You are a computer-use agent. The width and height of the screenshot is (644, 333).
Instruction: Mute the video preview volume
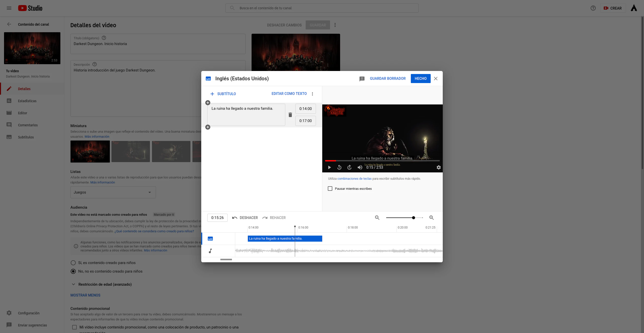click(x=360, y=167)
